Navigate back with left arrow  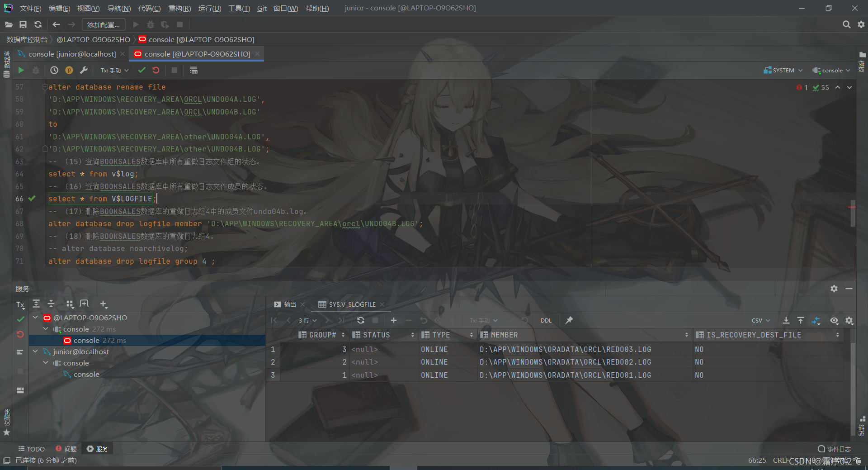coord(56,24)
